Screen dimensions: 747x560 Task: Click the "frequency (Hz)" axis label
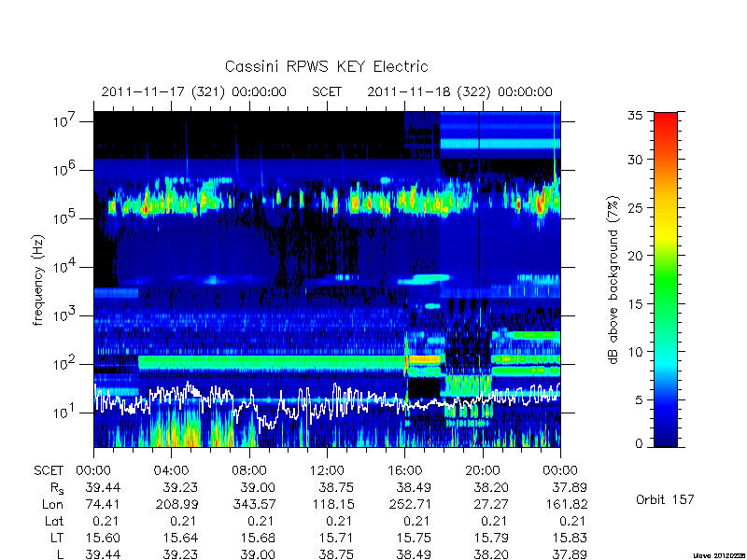pyautogui.click(x=38, y=280)
